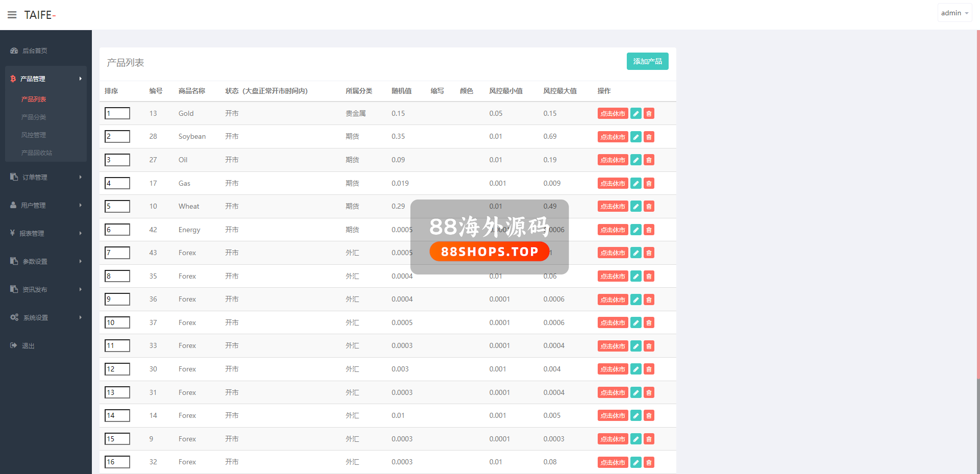Open 产品分类 submenu item
This screenshot has height=474, width=980.
(34, 117)
